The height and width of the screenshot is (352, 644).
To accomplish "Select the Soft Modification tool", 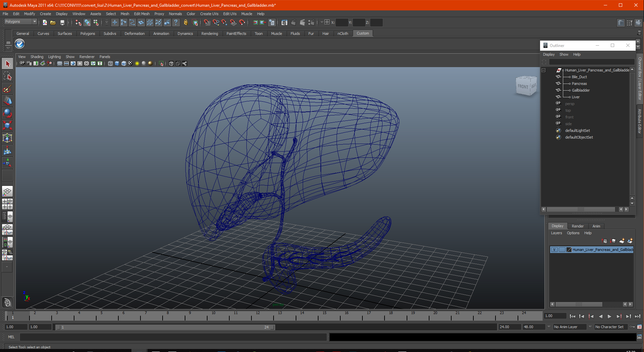I will pyautogui.click(x=7, y=150).
